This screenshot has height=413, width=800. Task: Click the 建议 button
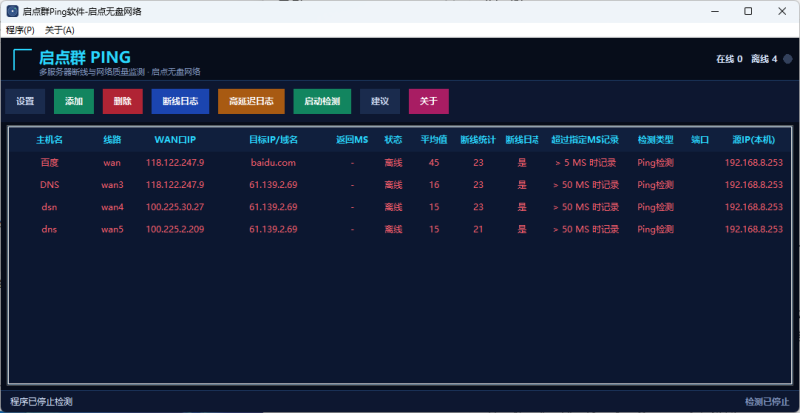pos(380,101)
